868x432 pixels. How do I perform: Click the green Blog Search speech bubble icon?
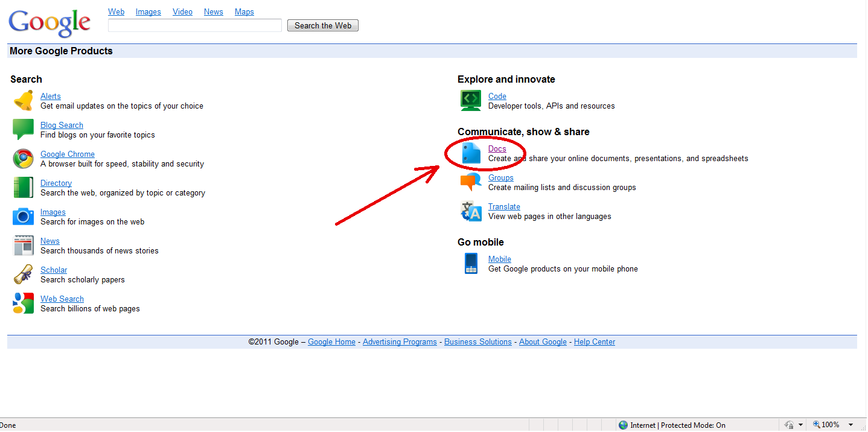pyautogui.click(x=24, y=129)
